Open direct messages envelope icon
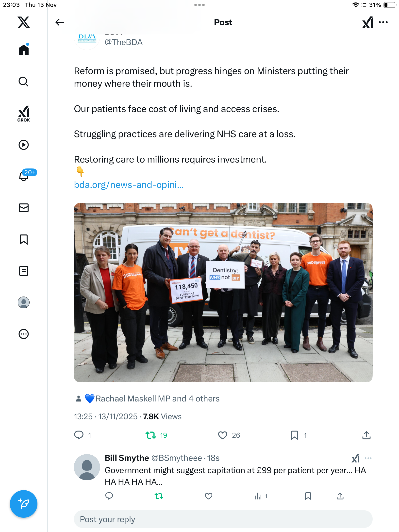 pyautogui.click(x=24, y=208)
